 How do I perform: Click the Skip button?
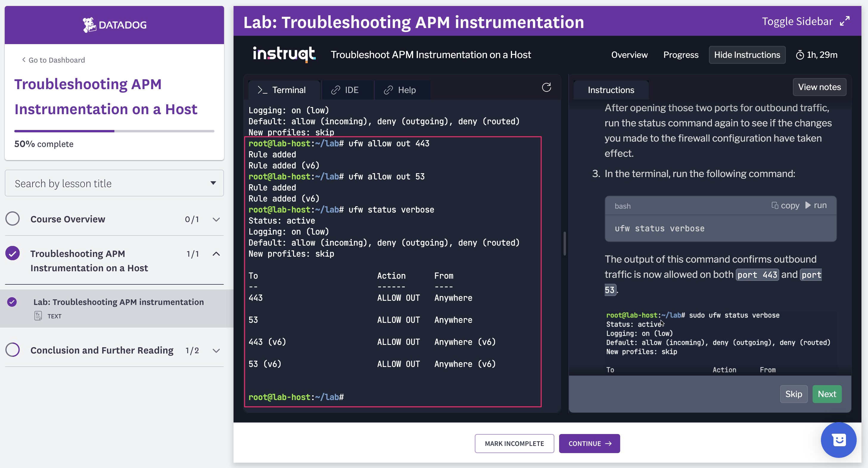click(794, 394)
